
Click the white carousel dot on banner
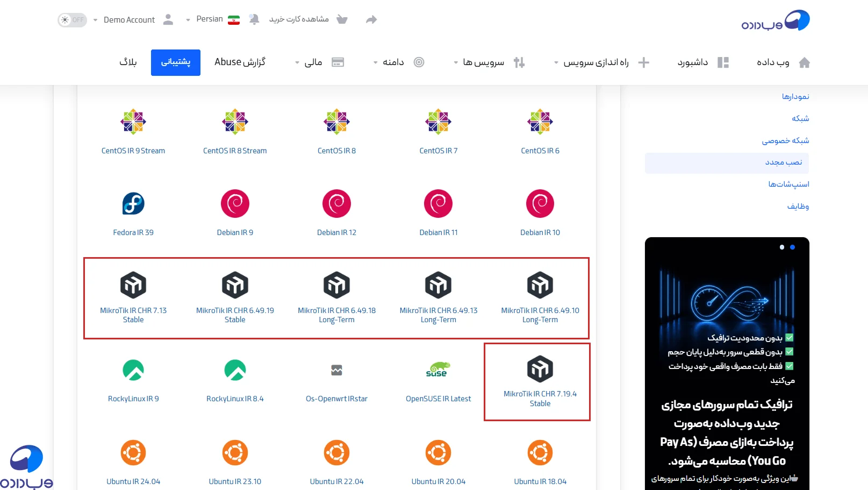click(x=782, y=247)
